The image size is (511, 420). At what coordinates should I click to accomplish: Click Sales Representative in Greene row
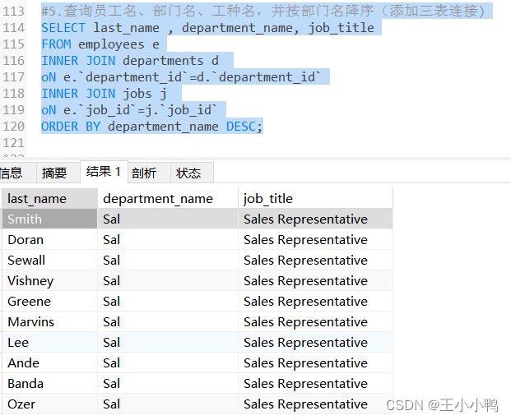tap(315, 301)
